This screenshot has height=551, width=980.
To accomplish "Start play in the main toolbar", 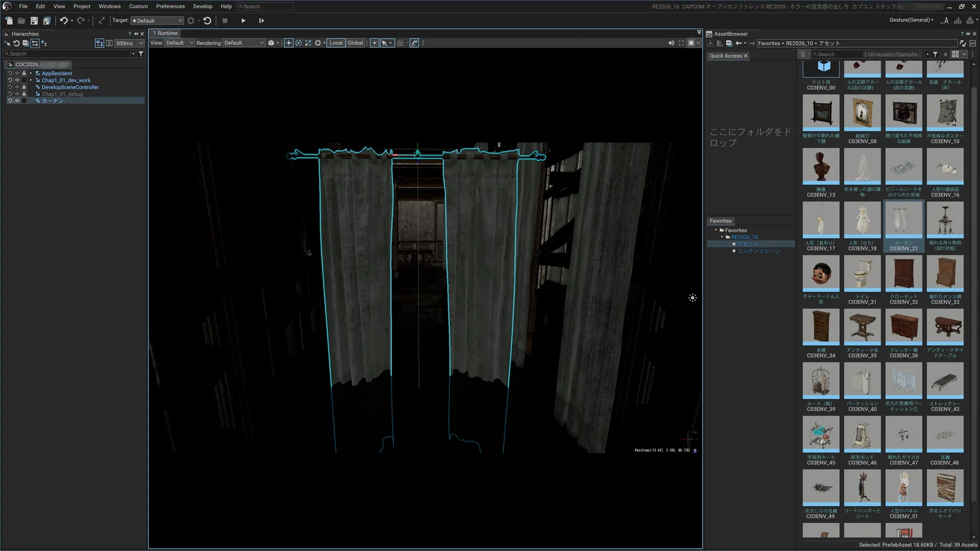I will click(x=243, y=21).
